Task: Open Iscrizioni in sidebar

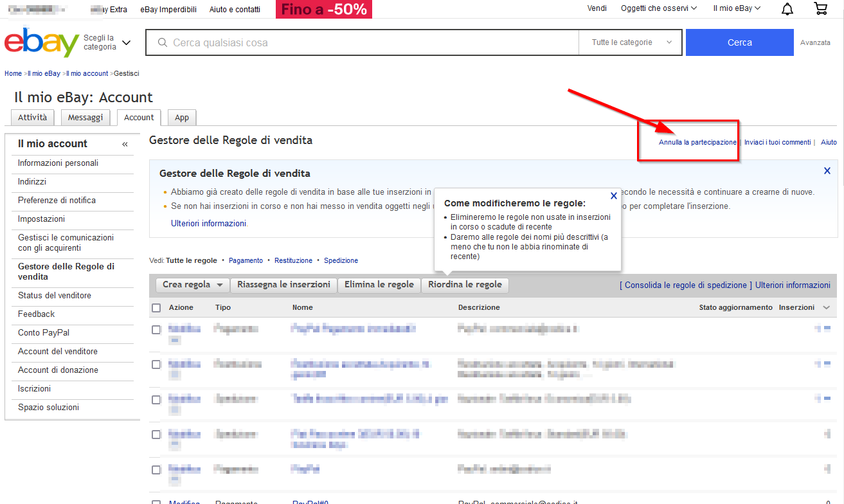Action: pos(34,389)
